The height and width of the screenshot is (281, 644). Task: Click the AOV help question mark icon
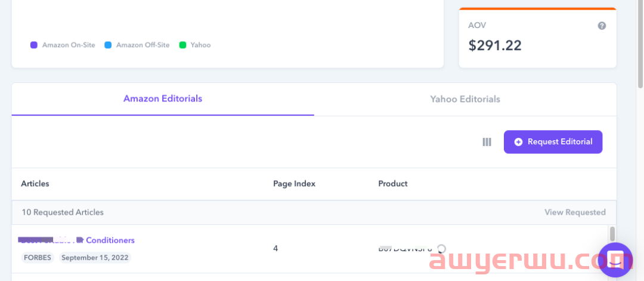pyautogui.click(x=602, y=26)
